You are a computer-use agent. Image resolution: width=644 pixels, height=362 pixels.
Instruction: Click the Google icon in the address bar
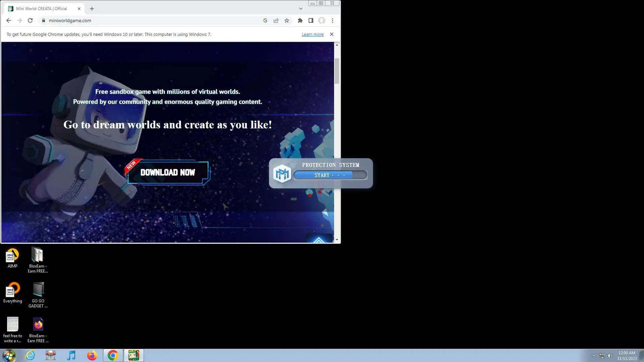point(265,20)
